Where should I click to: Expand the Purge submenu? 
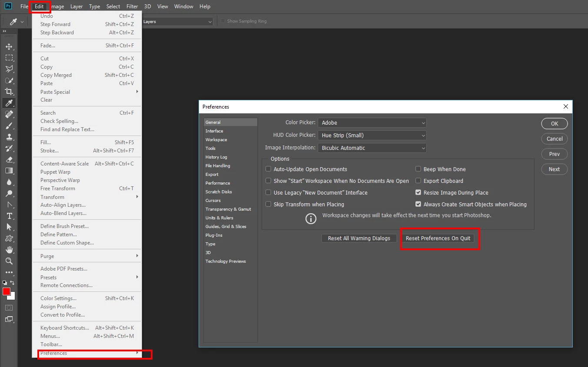point(87,256)
